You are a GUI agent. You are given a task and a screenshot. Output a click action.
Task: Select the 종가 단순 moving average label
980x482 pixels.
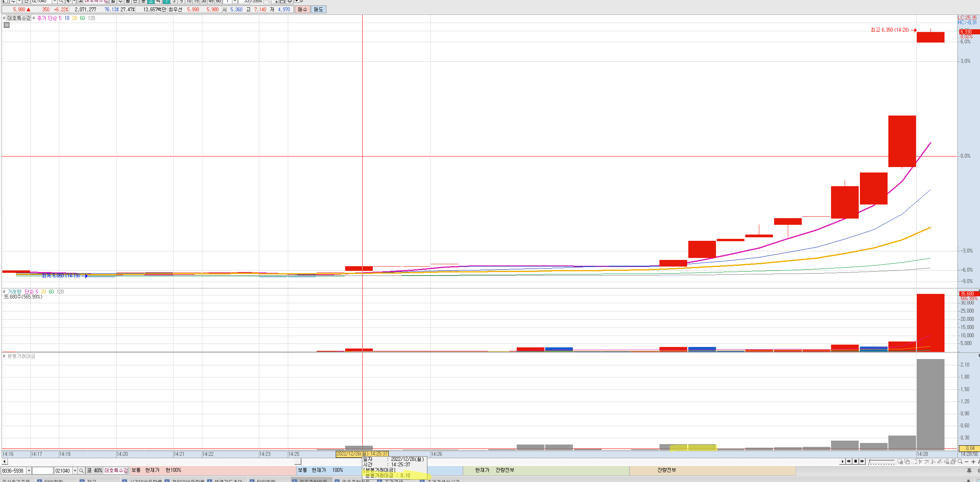(x=47, y=18)
